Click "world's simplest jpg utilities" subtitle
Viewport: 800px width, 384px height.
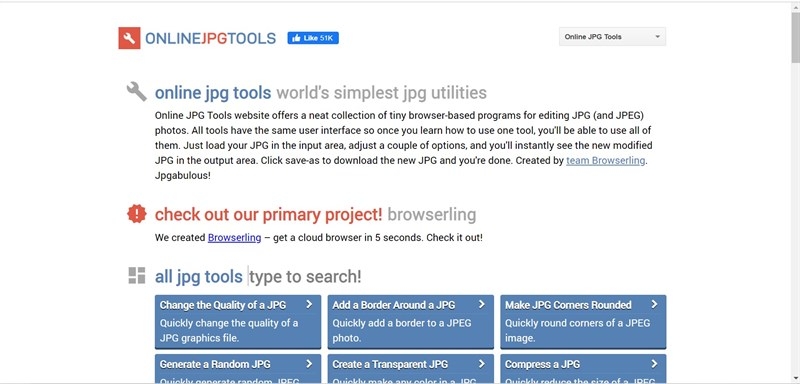(382, 93)
